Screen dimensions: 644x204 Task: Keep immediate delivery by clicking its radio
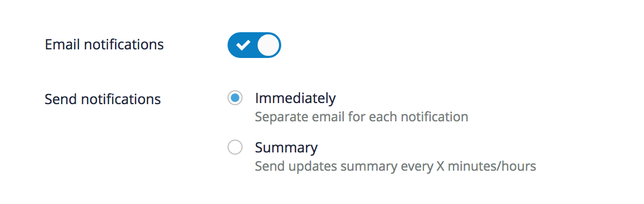(235, 98)
